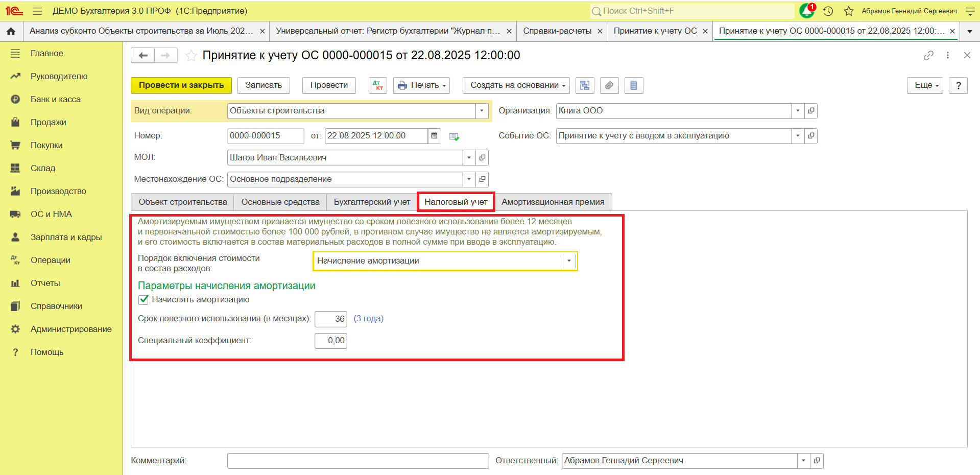Expand Событие ОС dropdown list
Screen dimensions: 980x475
[x=798, y=136]
